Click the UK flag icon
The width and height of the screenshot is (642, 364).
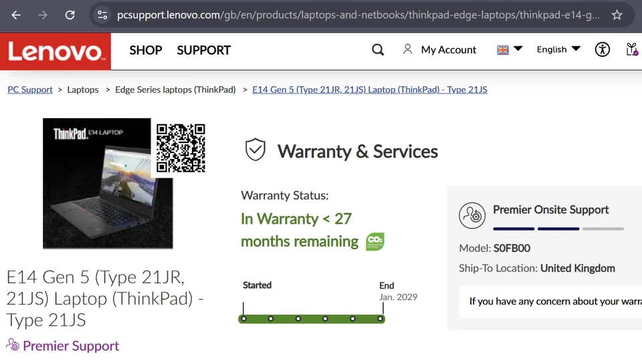click(503, 50)
